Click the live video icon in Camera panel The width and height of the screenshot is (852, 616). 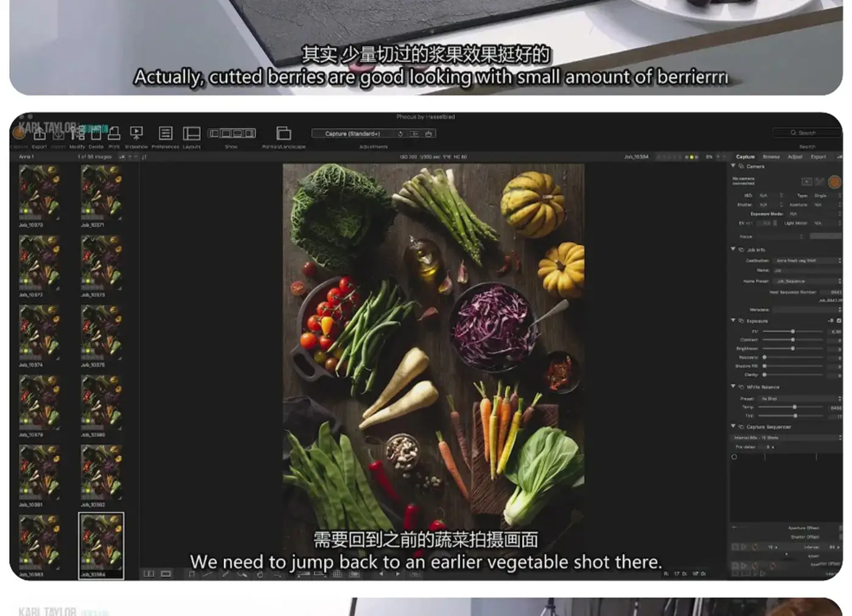point(807,181)
